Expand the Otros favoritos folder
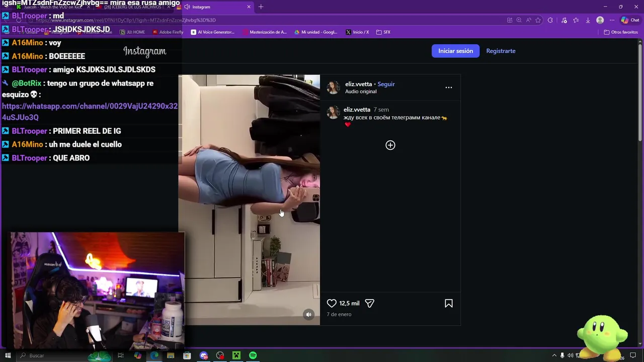The width and height of the screenshot is (644, 362). click(621, 32)
